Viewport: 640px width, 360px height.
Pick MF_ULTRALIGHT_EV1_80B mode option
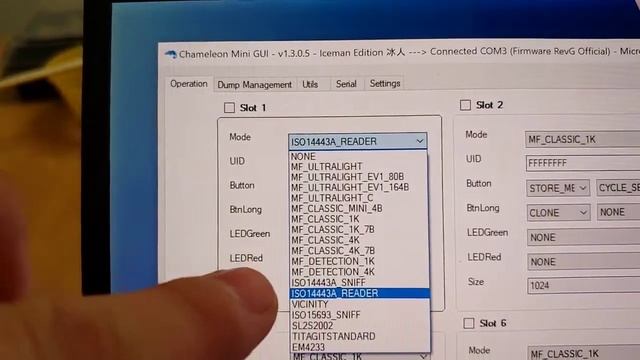click(x=359, y=177)
